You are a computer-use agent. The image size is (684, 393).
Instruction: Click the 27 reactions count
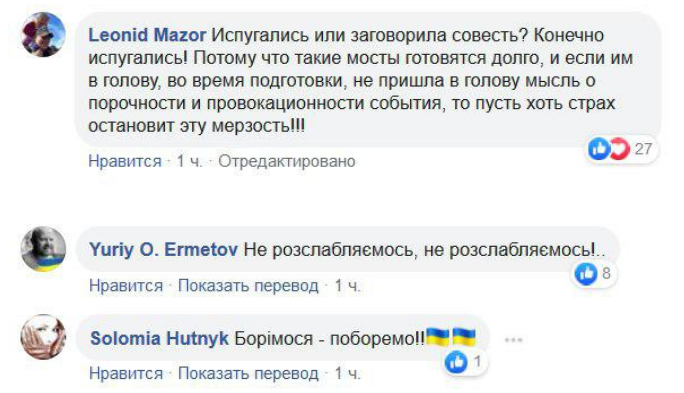tap(643, 149)
